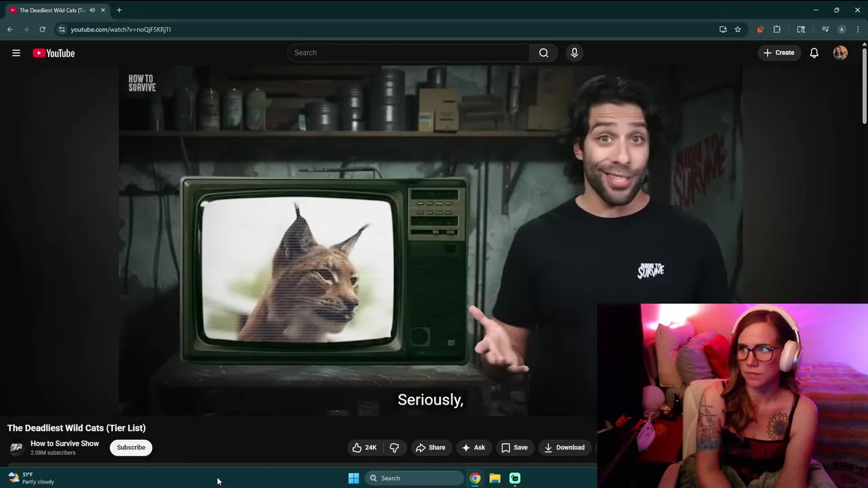868x488 pixels.
Task: Click the '2.08M subscribers' text
Action: (x=53, y=453)
